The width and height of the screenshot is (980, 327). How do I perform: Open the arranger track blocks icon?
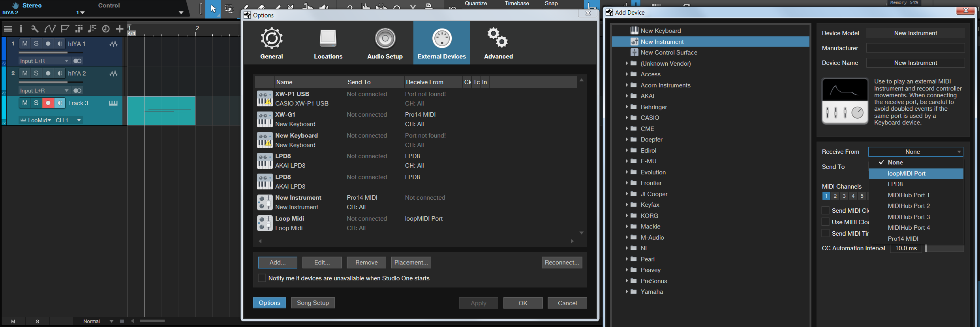(79, 29)
